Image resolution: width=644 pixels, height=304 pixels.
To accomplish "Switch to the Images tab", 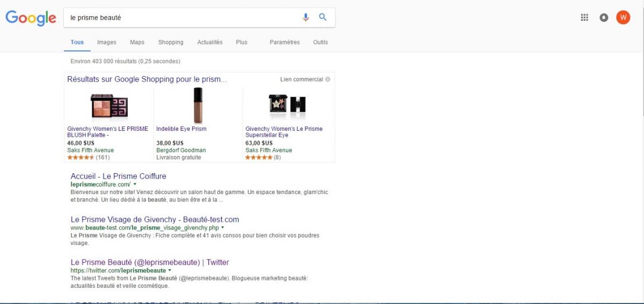I will 107,42.
